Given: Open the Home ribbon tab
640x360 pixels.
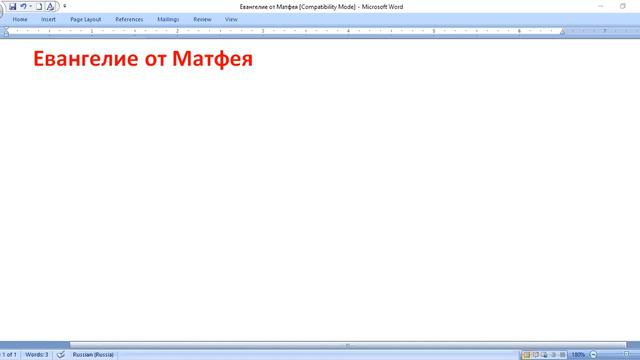Looking at the screenshot, I should pyautogui.click(x=20, y=19).
